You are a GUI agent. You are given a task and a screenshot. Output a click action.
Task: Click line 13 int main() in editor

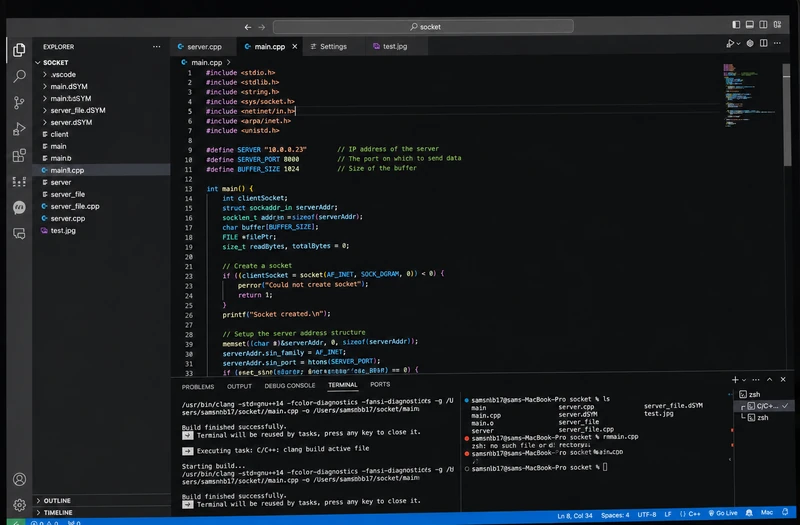click(x=229, y=189)
